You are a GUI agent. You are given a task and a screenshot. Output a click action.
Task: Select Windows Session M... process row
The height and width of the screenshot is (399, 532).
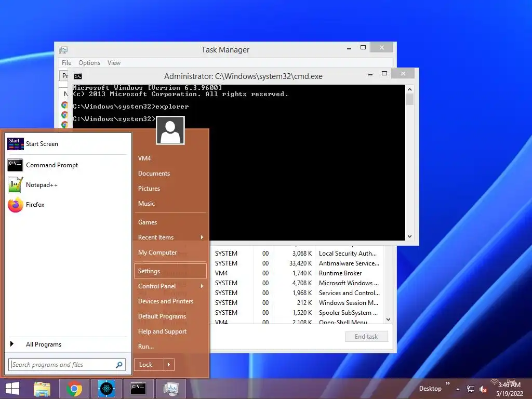point(297,303)
